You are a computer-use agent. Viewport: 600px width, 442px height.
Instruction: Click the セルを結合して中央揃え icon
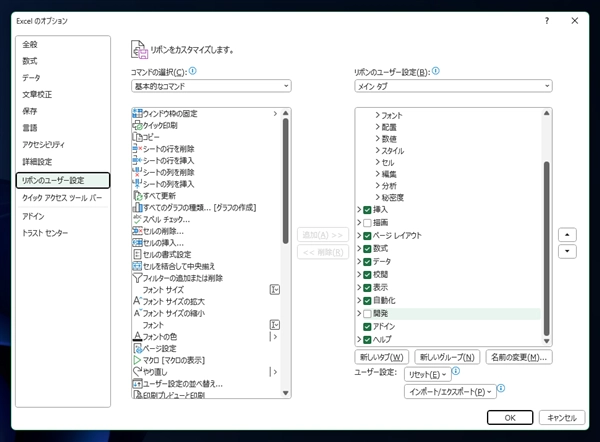click(x=137, y=266)
